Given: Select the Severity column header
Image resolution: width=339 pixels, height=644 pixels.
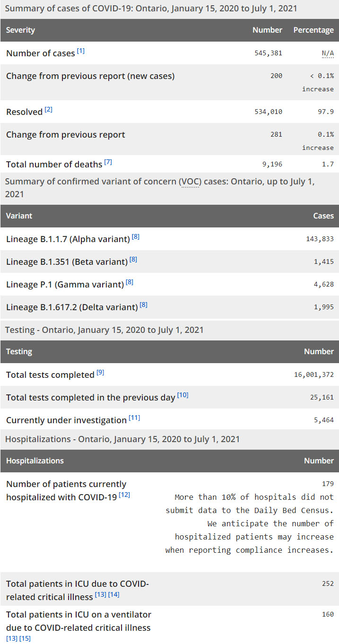Looking at the screenshot, I should click(x=21, y=30).
